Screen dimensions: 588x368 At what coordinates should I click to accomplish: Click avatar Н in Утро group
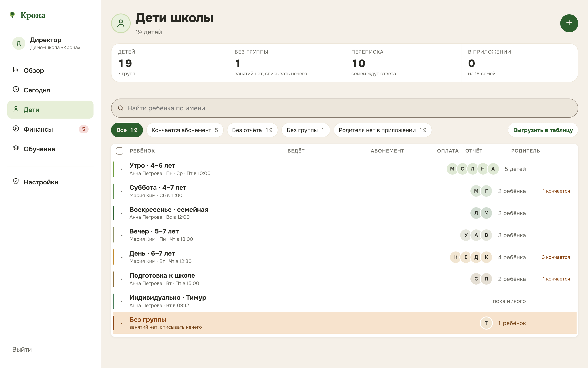[483, 169]
